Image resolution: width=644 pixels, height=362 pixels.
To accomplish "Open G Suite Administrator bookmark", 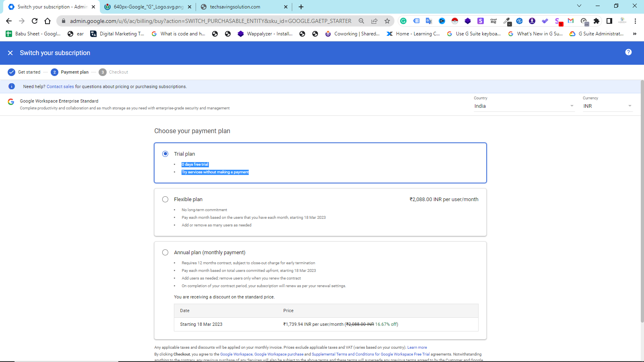I will (597, 34).
